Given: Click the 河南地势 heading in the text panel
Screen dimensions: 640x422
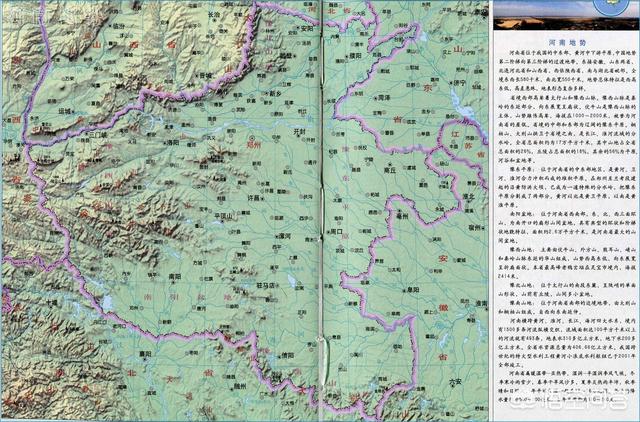Looking at the screenshot, I should (x=567, y=42).
